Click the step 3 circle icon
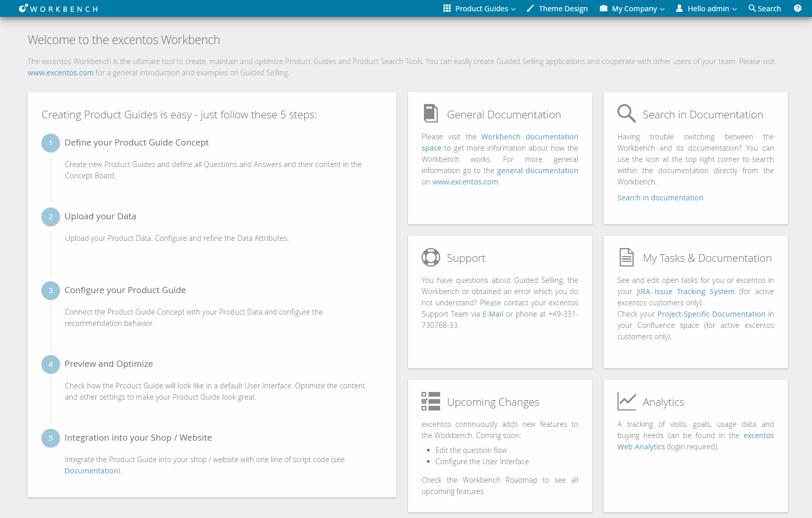 point(51,291)
